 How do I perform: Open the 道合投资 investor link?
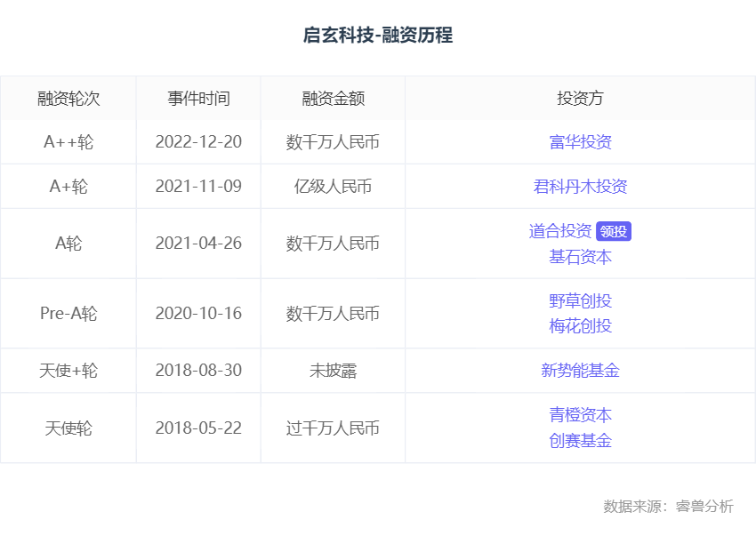[x=560, y=231]
